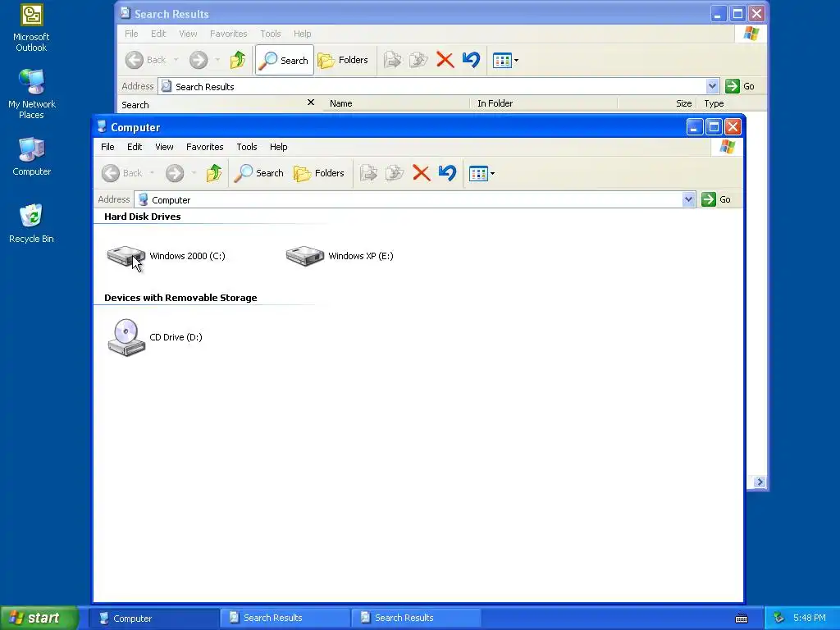Open Help menu in Computer window
Viewport: 840px width, 630px height.
pos(278,147)
